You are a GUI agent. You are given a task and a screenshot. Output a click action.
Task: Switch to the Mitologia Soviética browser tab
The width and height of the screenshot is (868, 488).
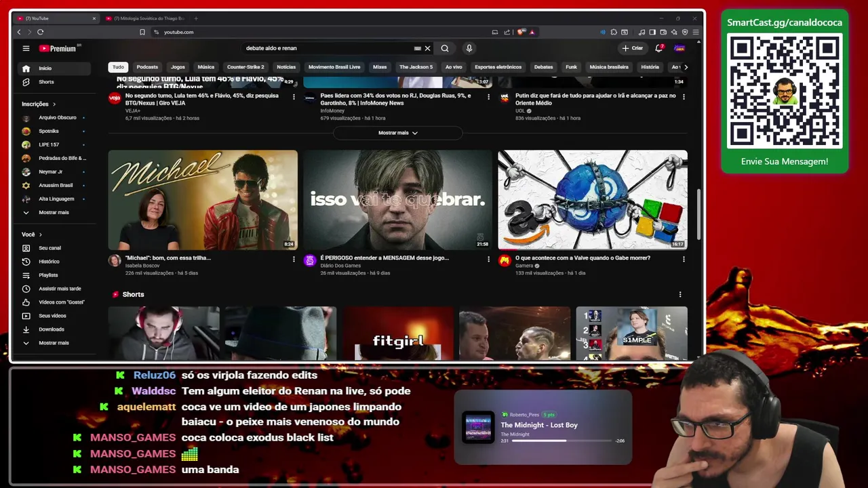144,18
